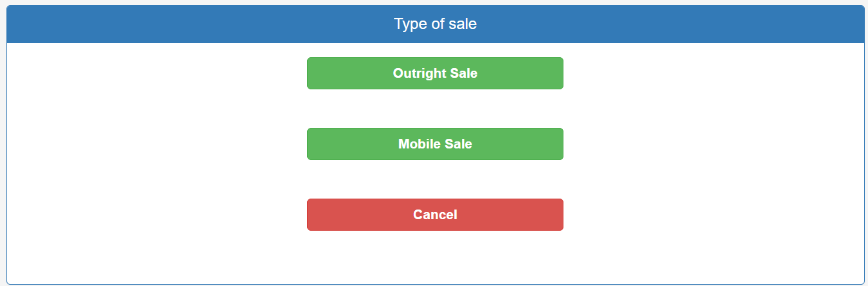Viewport: 868px width, 286px height.
Task: Choose Outright Sale as the sale type
Action: pos(435,73)
